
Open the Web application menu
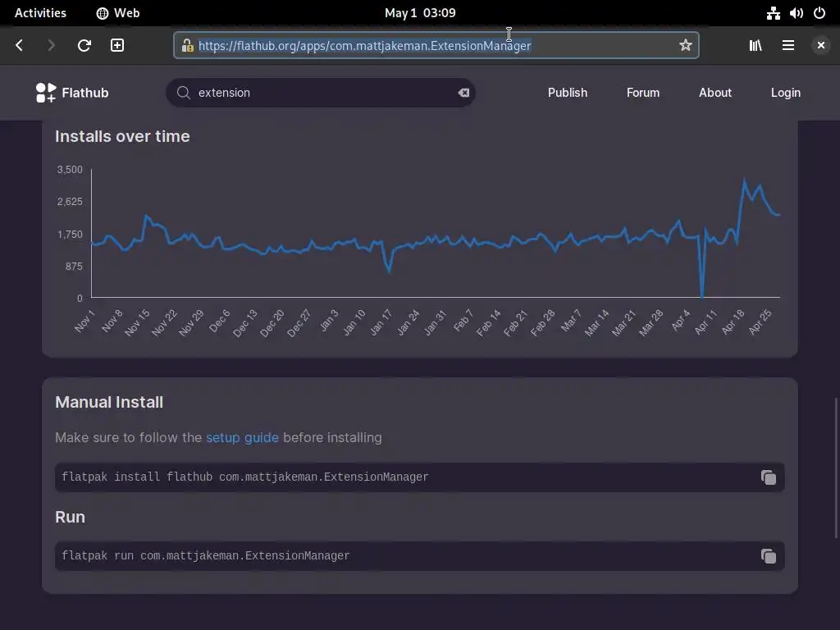pyautogui.click(x=118, y=13)
